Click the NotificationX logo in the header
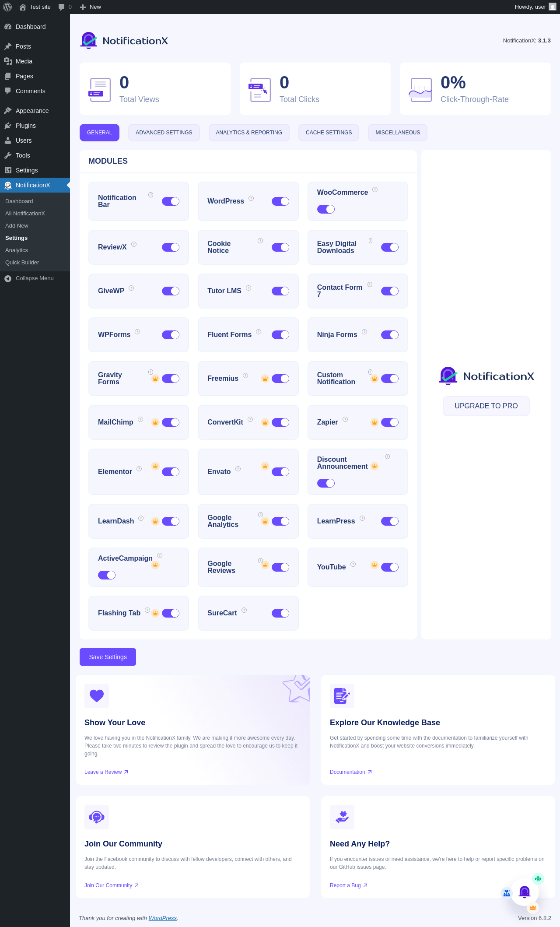Image resolution: width=560 pixels, height=927 pixels. pyautogui.click(x=124, y=41)
